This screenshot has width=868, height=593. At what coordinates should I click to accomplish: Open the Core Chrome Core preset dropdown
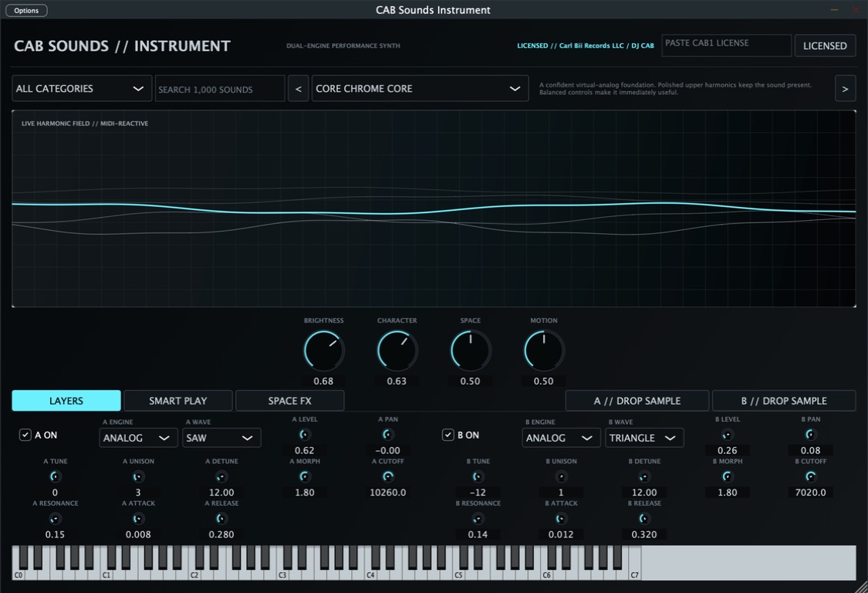click(420, 89)
